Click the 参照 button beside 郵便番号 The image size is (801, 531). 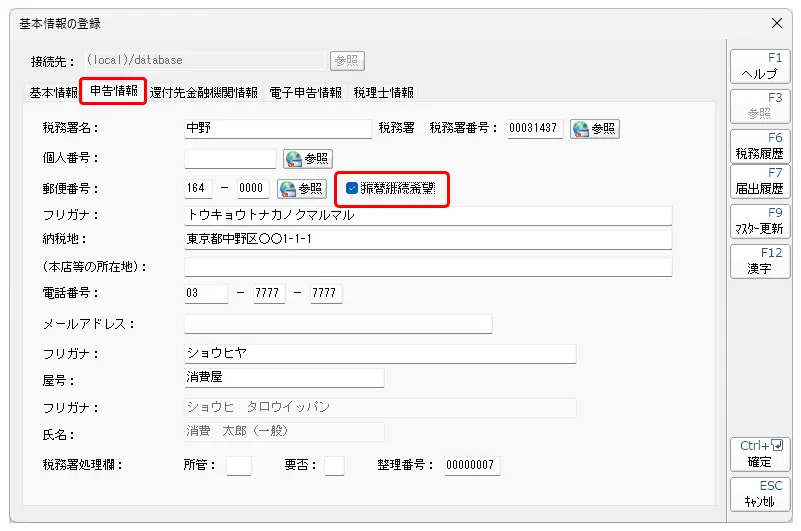(301, 188)
